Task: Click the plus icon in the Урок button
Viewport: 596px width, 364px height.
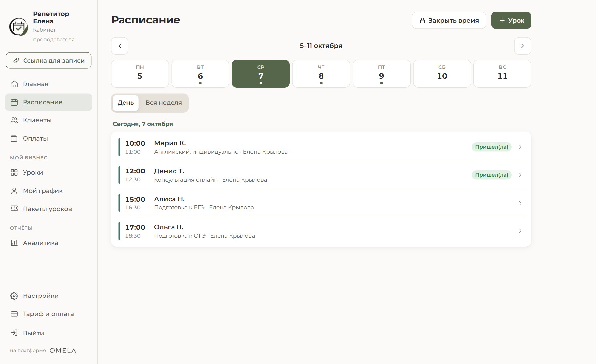Action: click(x=502, y=21)
